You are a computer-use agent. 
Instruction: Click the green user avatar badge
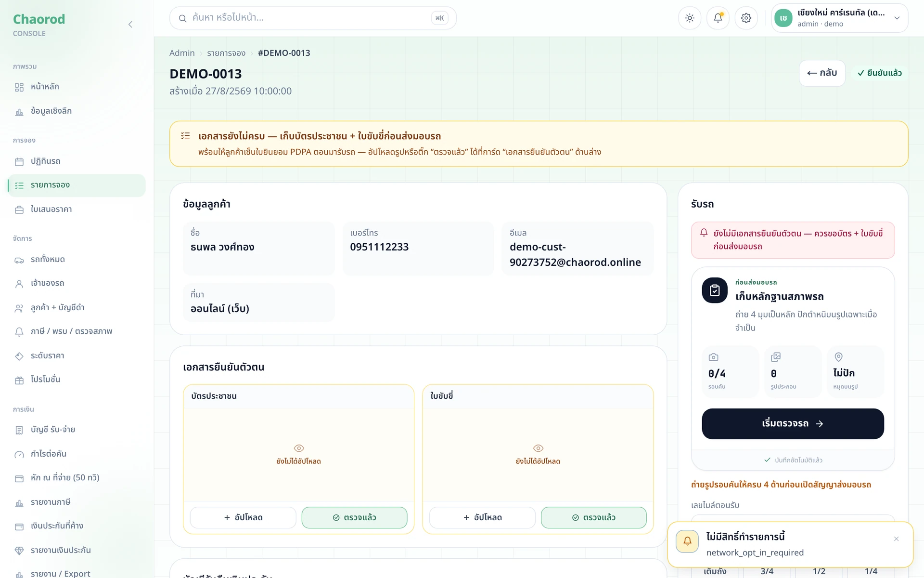[783, 18]
